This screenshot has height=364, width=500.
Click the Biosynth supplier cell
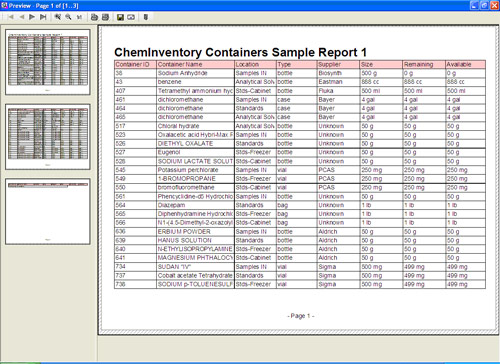[x=338, y=73]
